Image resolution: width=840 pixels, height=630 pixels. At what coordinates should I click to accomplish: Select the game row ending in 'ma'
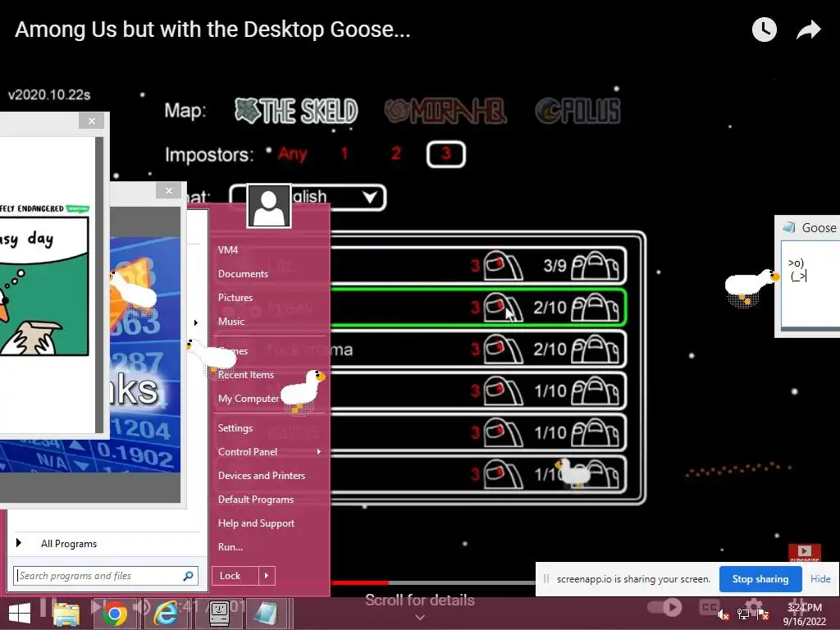point(478,349)
